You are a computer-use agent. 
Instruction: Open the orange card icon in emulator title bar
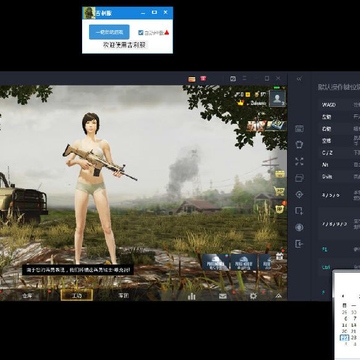pyautogui.click(x=192, y=79)
